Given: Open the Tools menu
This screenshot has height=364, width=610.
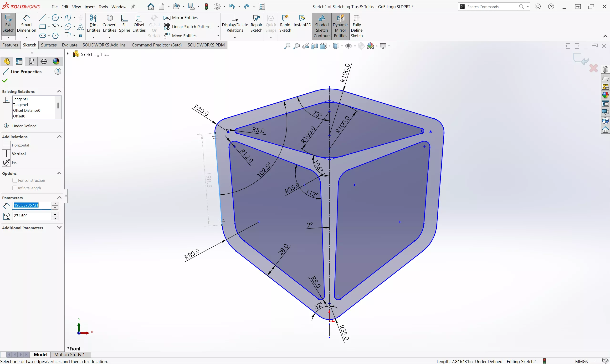Looking at the screenshot, I should [103, 7].
